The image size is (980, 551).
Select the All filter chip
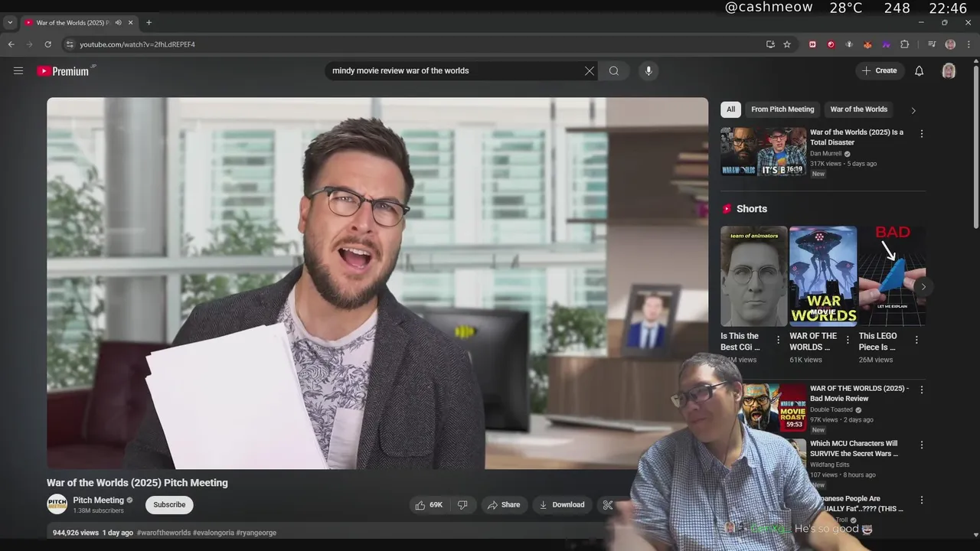coord(730,109)
